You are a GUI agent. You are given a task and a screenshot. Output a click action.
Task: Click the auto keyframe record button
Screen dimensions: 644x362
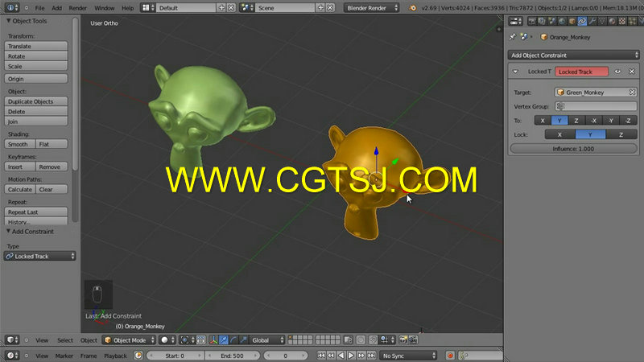click(450, 356)
